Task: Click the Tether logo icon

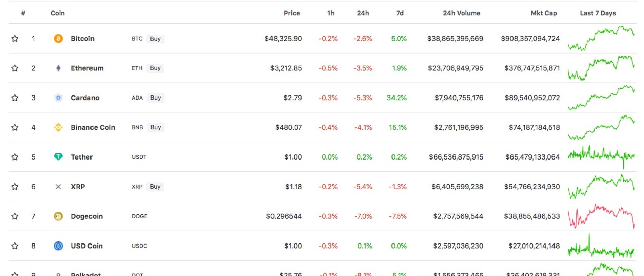Action: click(x=58, y=157)
